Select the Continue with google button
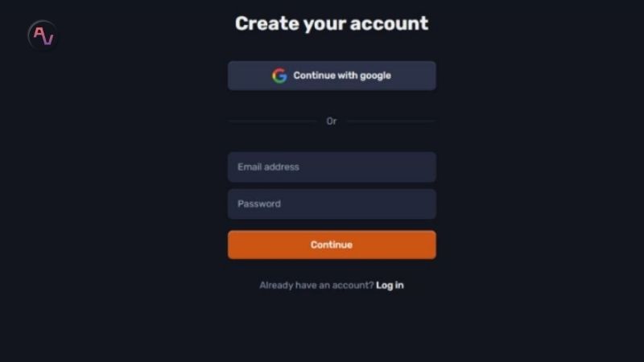Viewport: 644px width, 362px height. [x=332, y=76]
